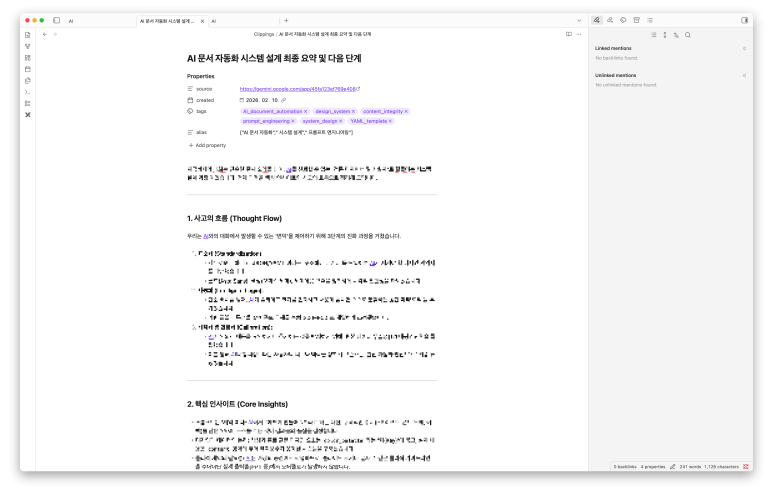Click the search icon in backlinks panel
The image size is (773, 498).
(x=688, y=35)
